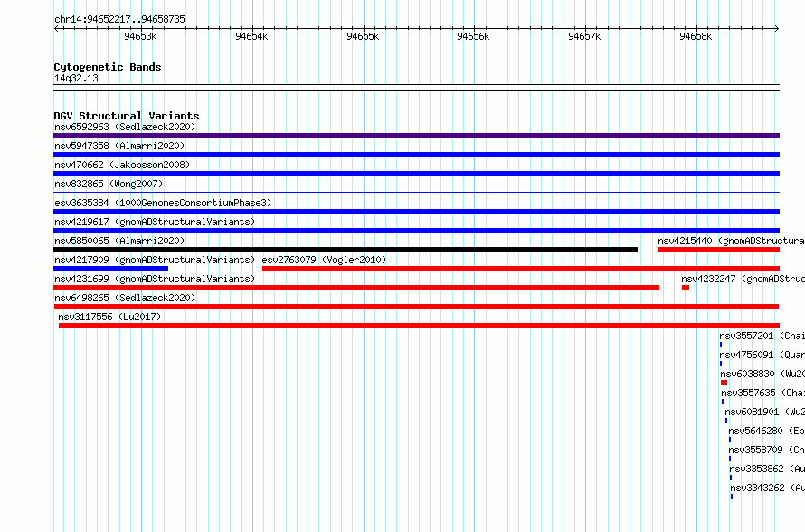Click the black nsv5850065 variant bar
Screen dimensions: 805x532
point(346,250)
